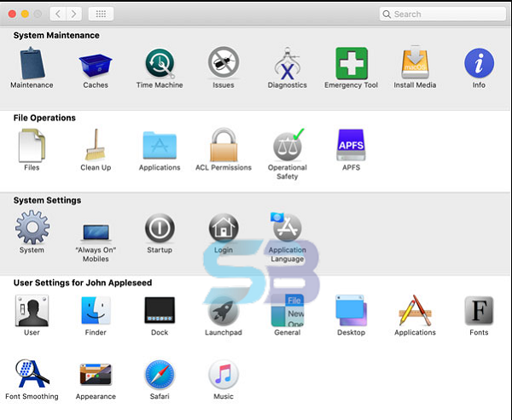Image resolution: width=512 pixels, height=420 pixels.
Task: Open the Files pane
Action: [32, 145]
